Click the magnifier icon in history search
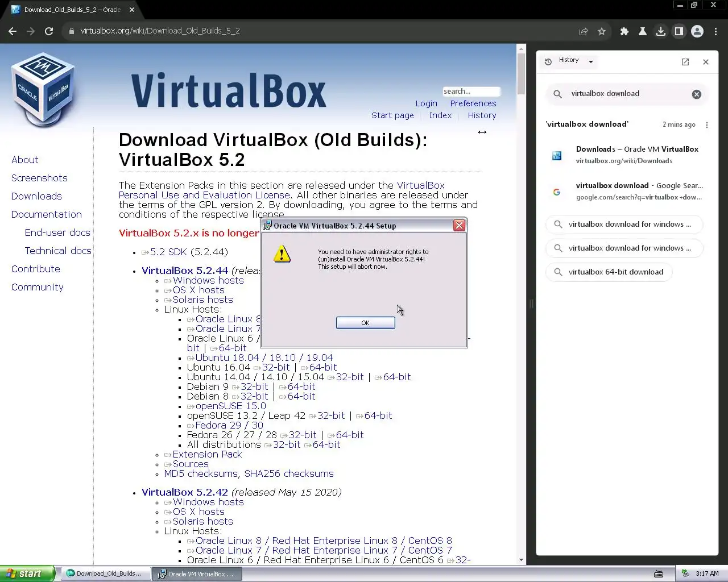The height and width of the screenshot is (582, 728). (558, 94)
